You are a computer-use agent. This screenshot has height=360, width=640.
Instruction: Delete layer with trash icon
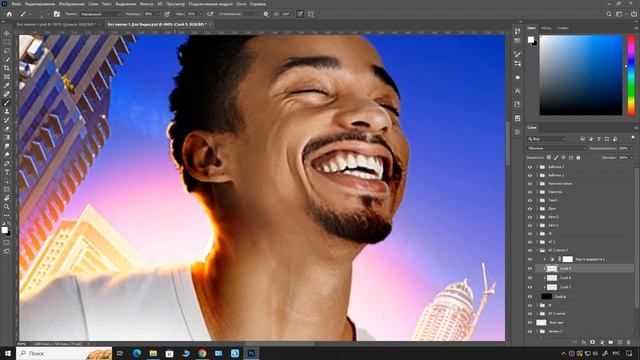629,342
